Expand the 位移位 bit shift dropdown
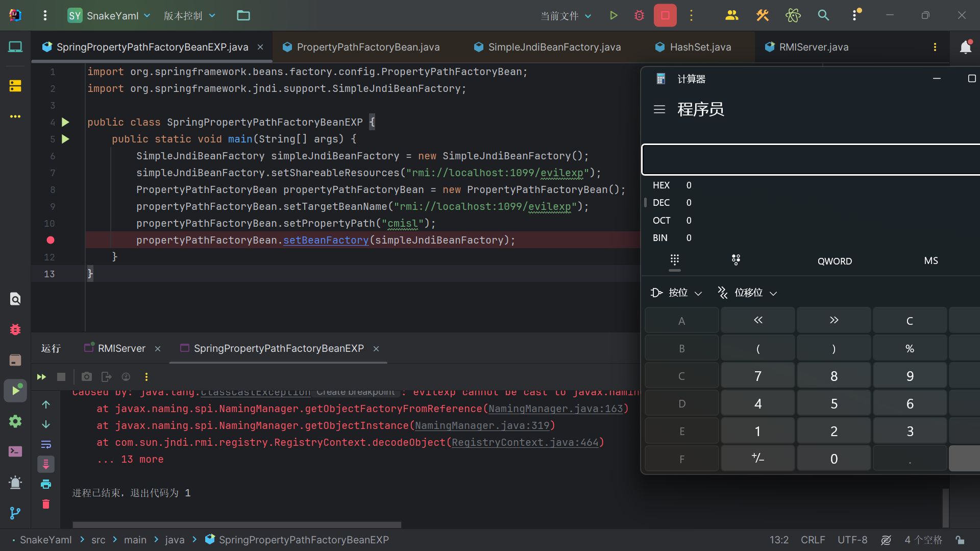Screen dimensions: 980x551 click(747, 293)
